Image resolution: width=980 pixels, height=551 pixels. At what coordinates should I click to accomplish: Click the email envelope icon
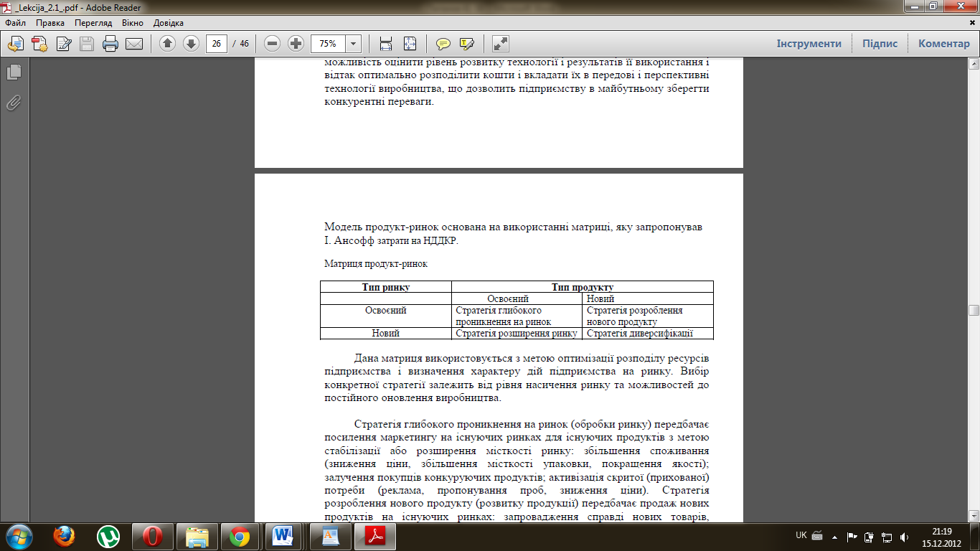click(x=134, y=44)
